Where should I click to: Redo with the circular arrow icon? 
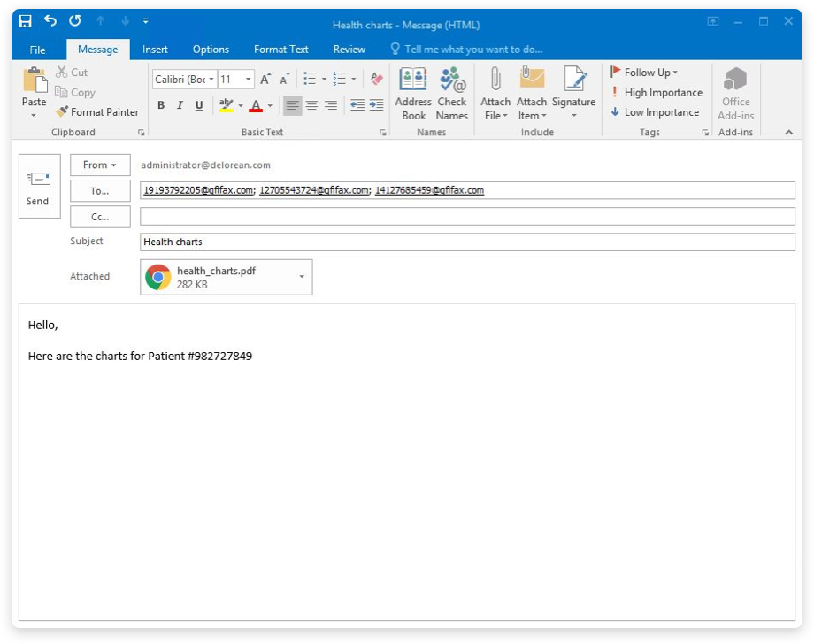75,20
